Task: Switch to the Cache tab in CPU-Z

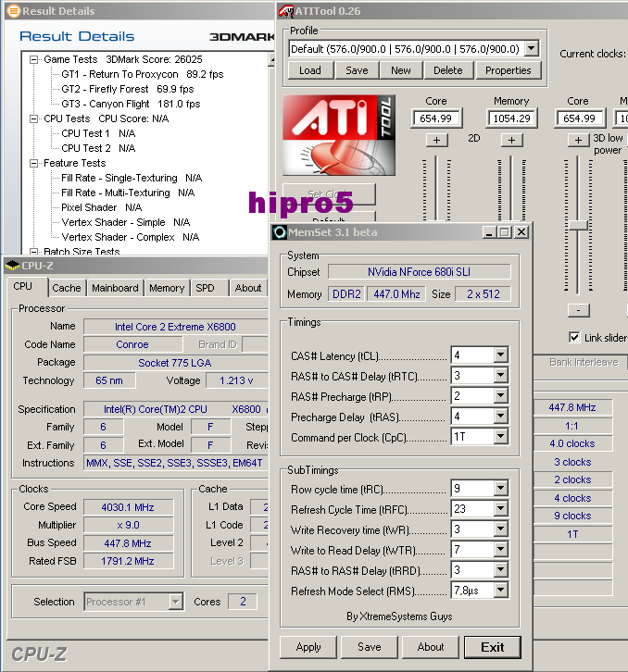Action: click(67, 288)
